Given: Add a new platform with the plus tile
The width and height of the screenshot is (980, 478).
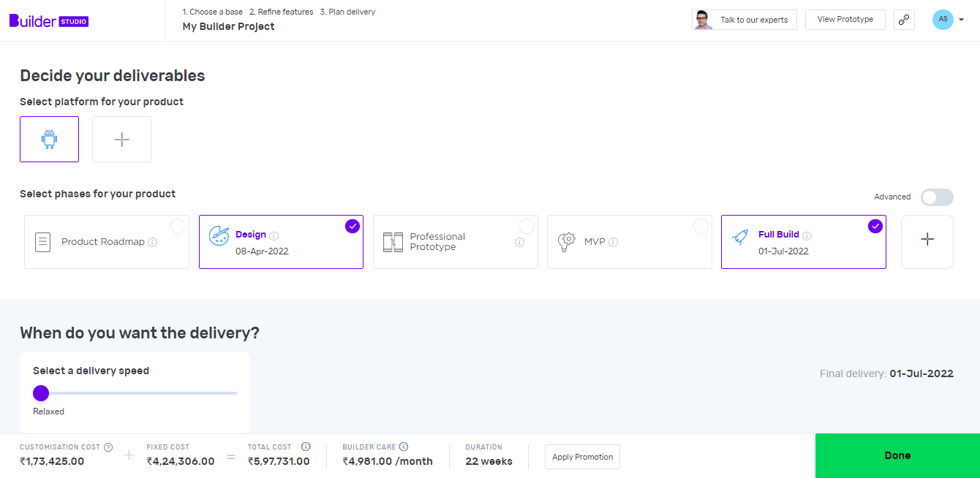Looking at the screenshot, I should coord(121,139).
